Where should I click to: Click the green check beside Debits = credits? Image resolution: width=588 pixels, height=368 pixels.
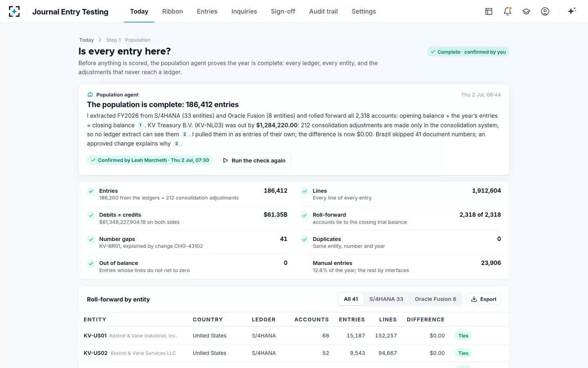pos(91,215)
